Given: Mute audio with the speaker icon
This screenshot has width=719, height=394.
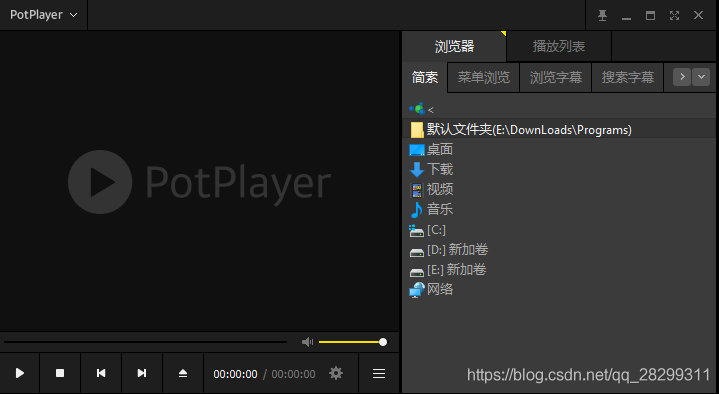Looking at the screenshot, I should [x=307, y=342].
